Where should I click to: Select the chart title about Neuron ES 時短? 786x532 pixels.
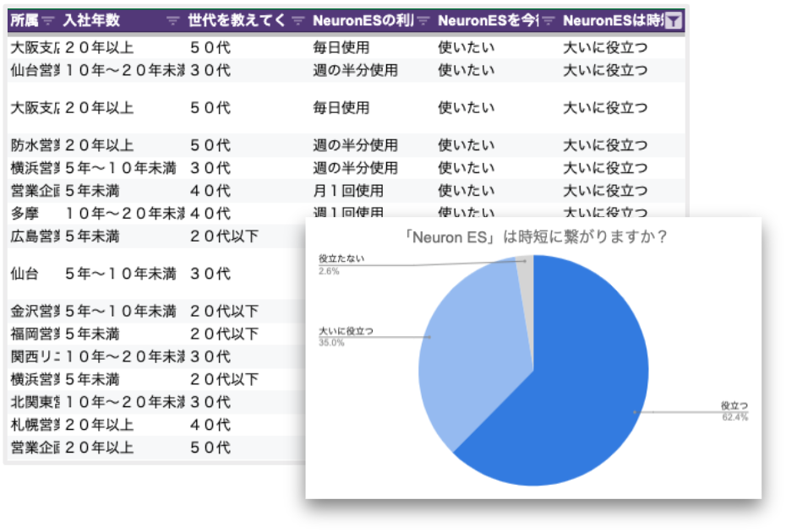[536, 236]
